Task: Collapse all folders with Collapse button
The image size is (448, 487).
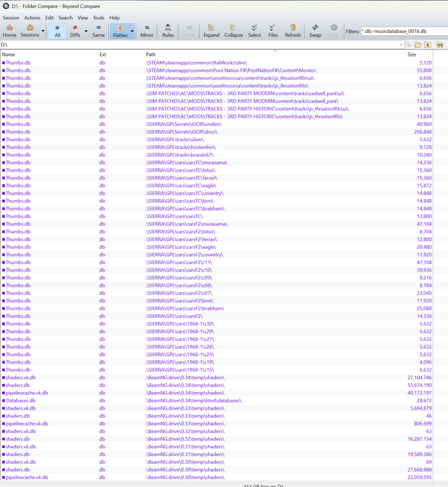Action: coord(234,31)
